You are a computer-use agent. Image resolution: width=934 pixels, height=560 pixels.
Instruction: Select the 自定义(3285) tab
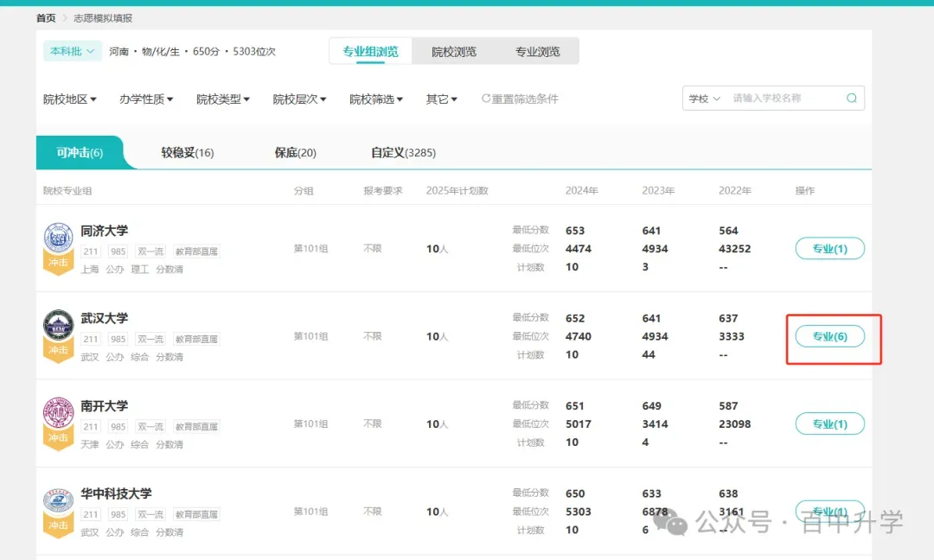click(403, 152)
